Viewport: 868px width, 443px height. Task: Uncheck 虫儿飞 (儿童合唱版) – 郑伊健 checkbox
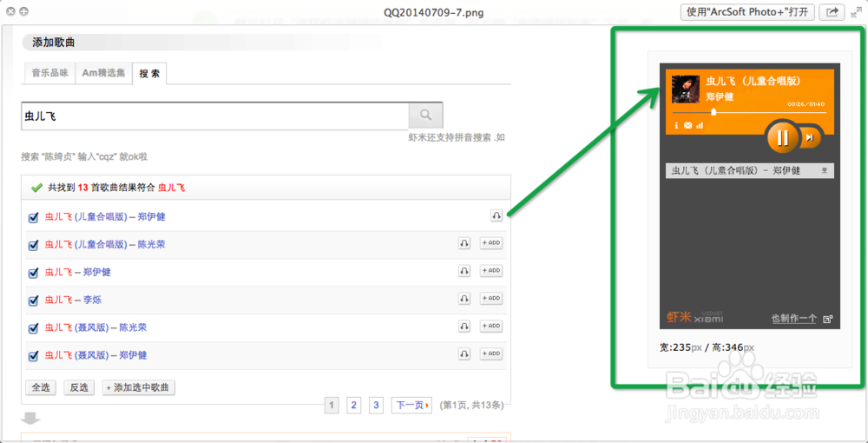tap(33, 217)
